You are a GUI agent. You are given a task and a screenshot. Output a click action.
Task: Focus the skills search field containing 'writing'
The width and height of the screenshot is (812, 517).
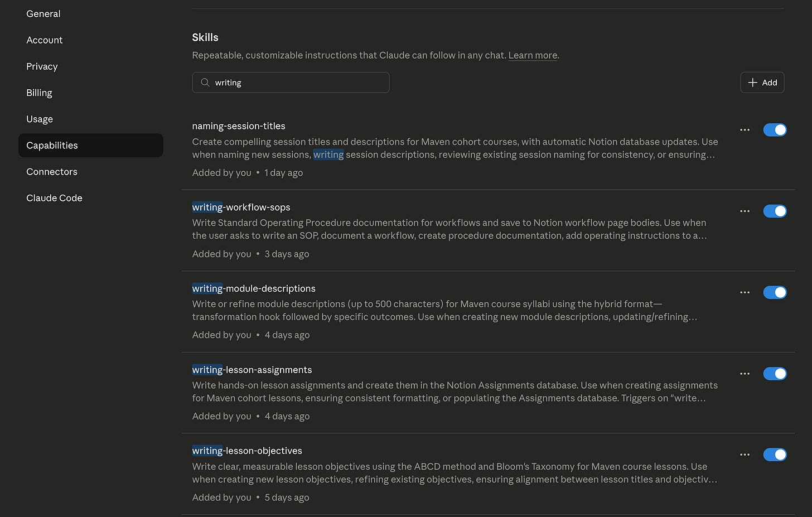coord(291,83)
